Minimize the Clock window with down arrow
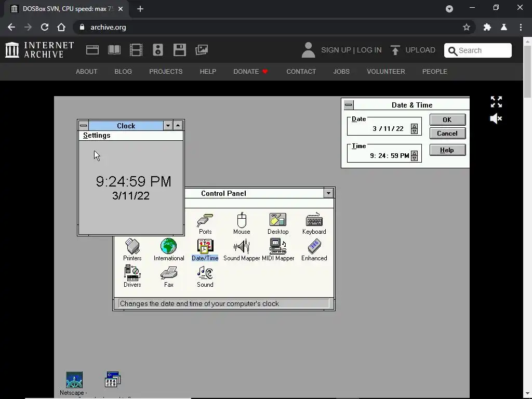 pyautogui.click(x=168, y=126)
